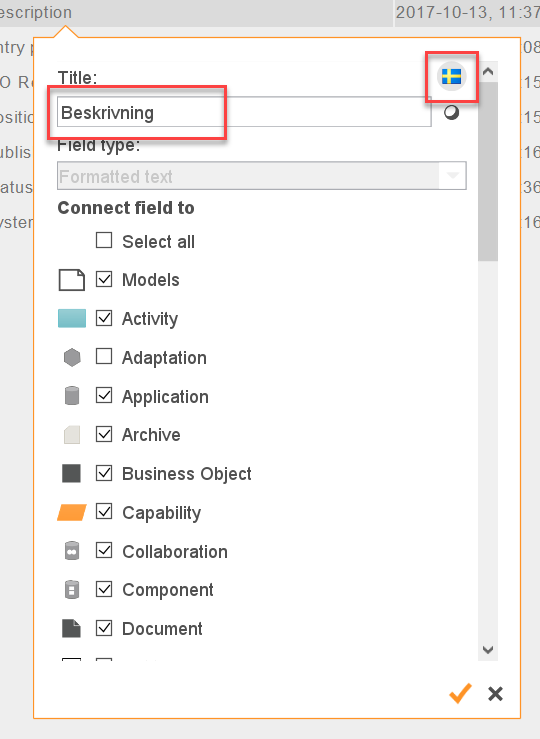Viewport: 540px width, 739px height.
Task: Confirm with the orange checkmark icon
Action: tap(460, 693)
